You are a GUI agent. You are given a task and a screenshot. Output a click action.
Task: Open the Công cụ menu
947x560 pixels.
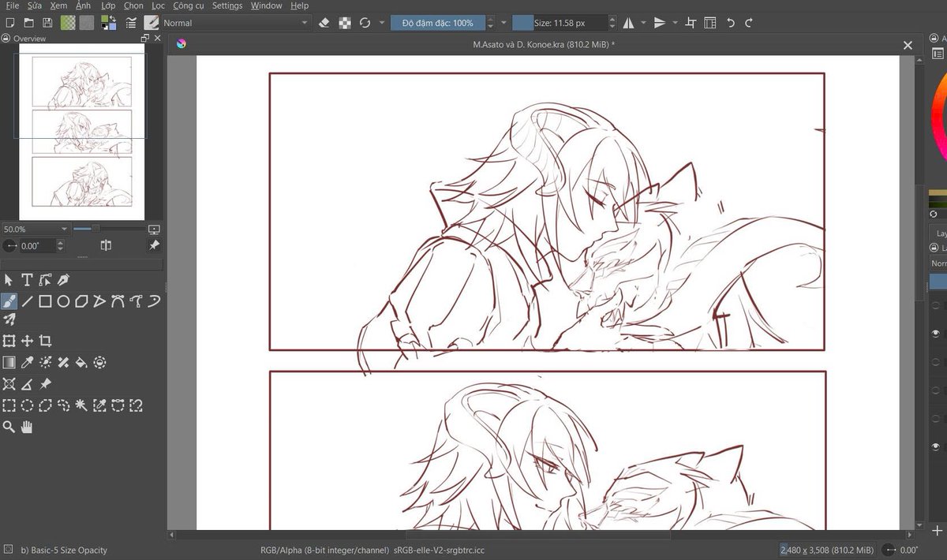coord(189,6)
